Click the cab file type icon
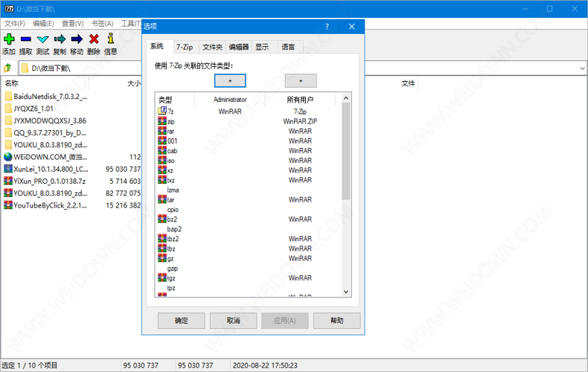The height and width of the screenshot is (372, 588). [162, 150]
